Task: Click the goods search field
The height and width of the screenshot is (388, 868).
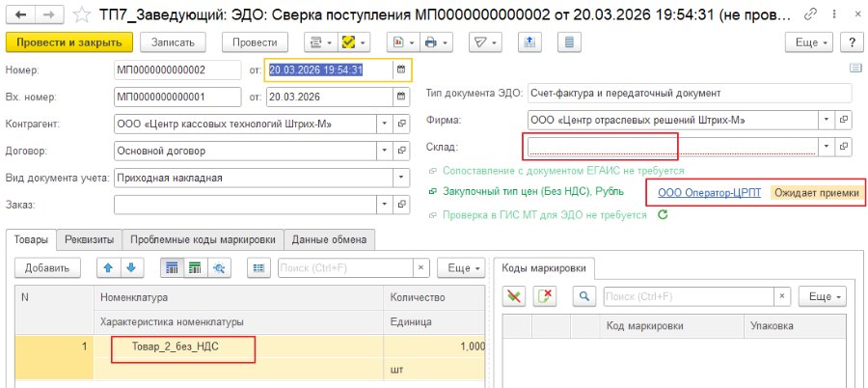Action: click(345, 267)
